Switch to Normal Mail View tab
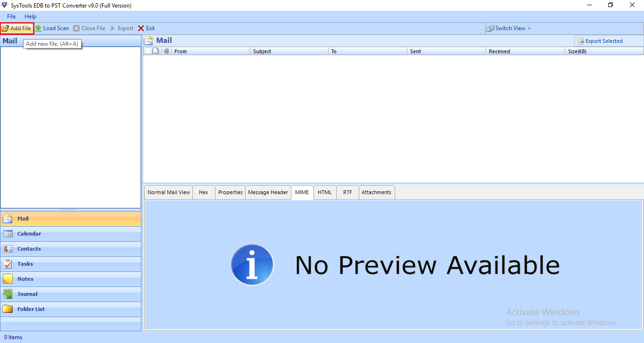The width and height of the screenshot is (644, 343). point(169,192)
